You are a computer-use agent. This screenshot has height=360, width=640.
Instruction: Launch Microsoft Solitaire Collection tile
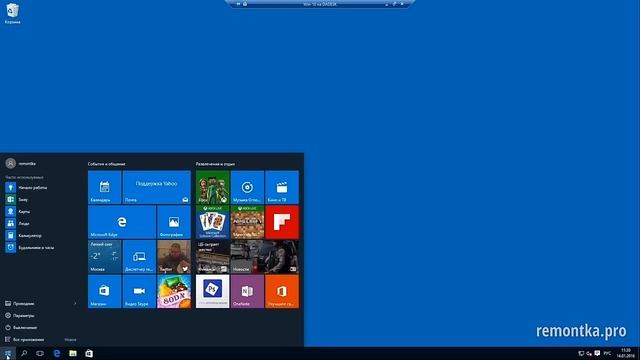coord(213,222)
